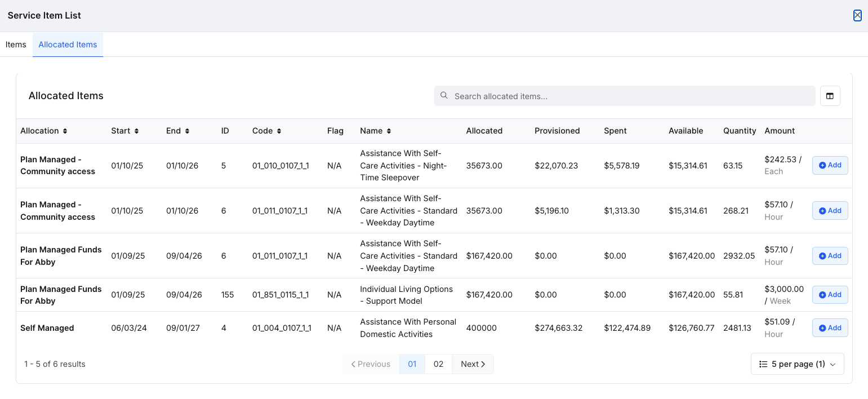Image resolution: width=868 pixels, height=399 pixels.
Task: Add item 01_011_0107_1_1 with $5,196.10 provisioned
Action: click(x=830, y=211)
